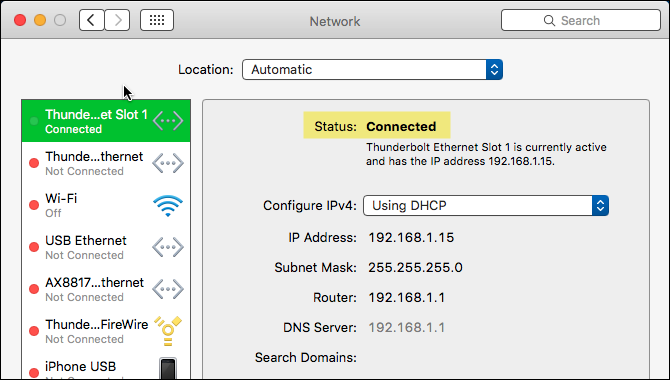The width and height of the screenshot is (670, 380).
Task: Click the ethernet icon on Thunde...et Slot 1
Action: click(168, 121)
